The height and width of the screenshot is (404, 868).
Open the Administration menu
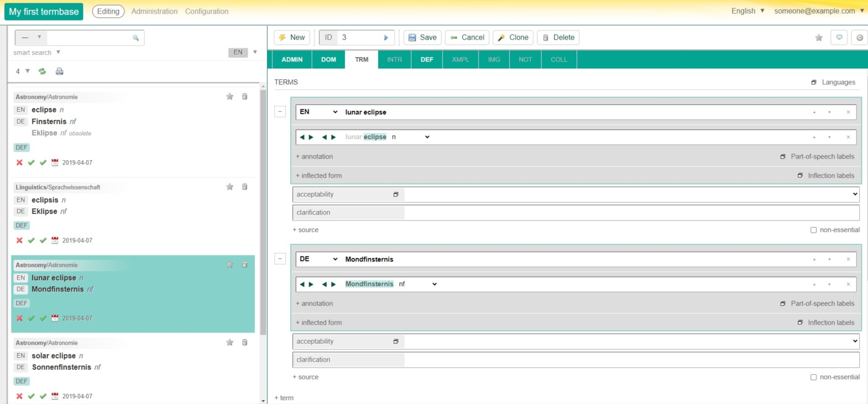pyautogui.click(x=154, y=11)
